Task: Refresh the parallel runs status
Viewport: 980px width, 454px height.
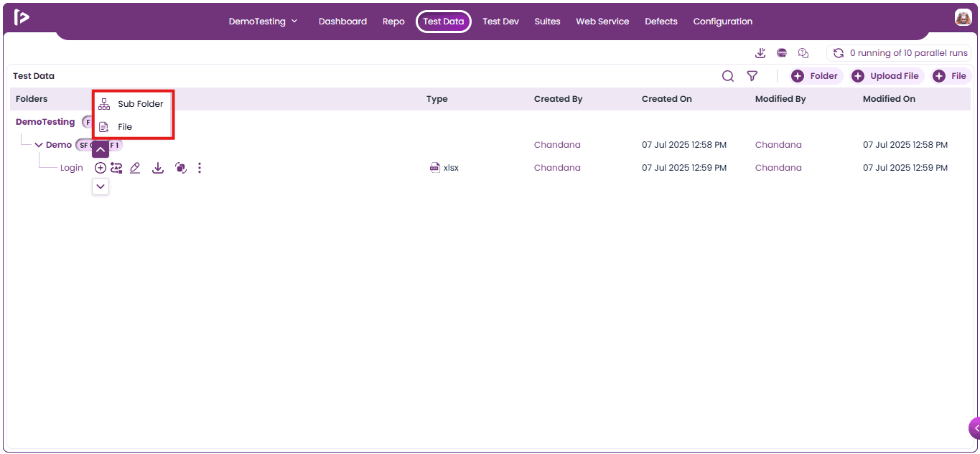Action: [x=838, y=53]
